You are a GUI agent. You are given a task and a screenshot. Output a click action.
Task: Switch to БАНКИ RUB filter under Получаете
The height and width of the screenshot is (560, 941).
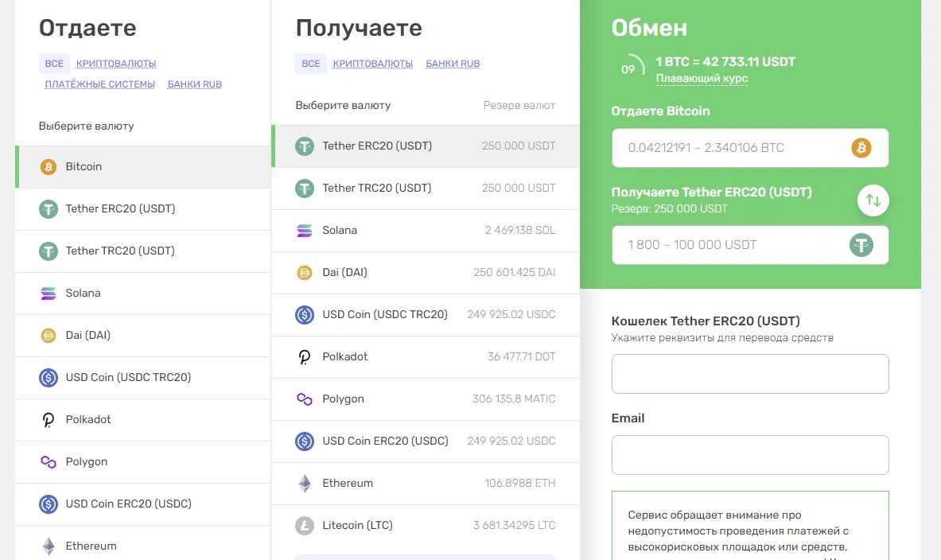453,64
